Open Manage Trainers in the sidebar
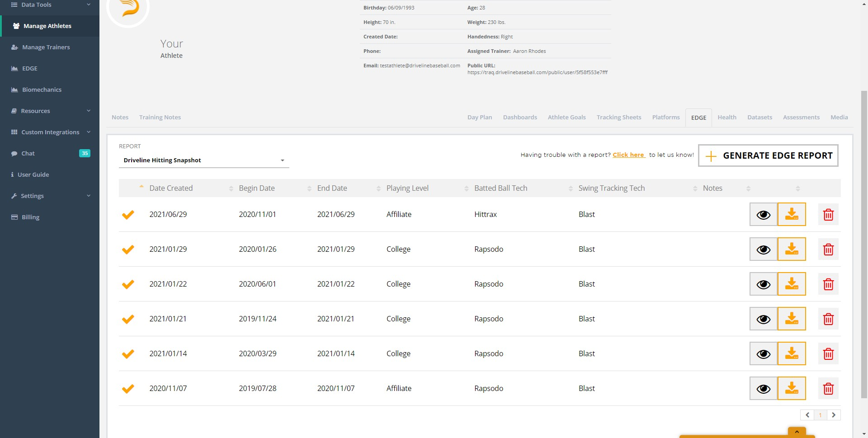 tap(50, 47)
